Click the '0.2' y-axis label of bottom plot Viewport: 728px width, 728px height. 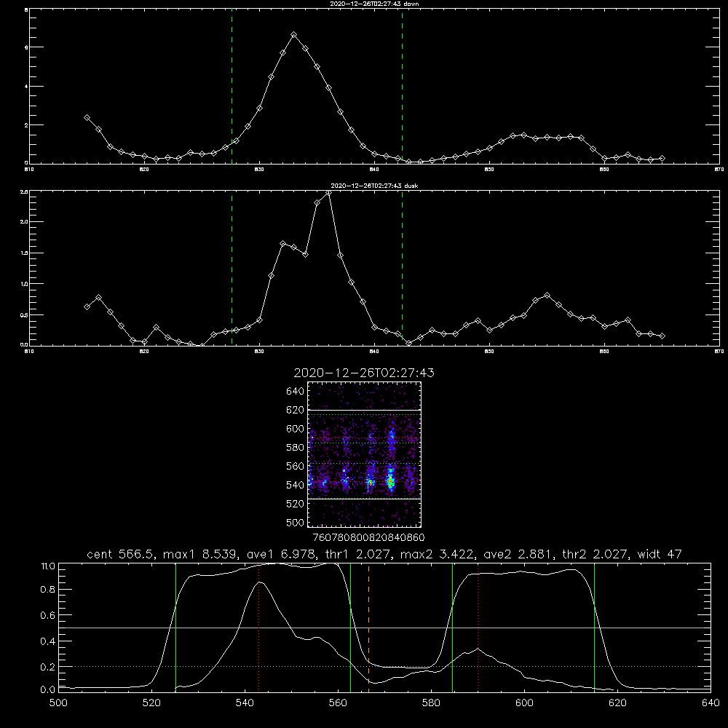coord(48,667)
